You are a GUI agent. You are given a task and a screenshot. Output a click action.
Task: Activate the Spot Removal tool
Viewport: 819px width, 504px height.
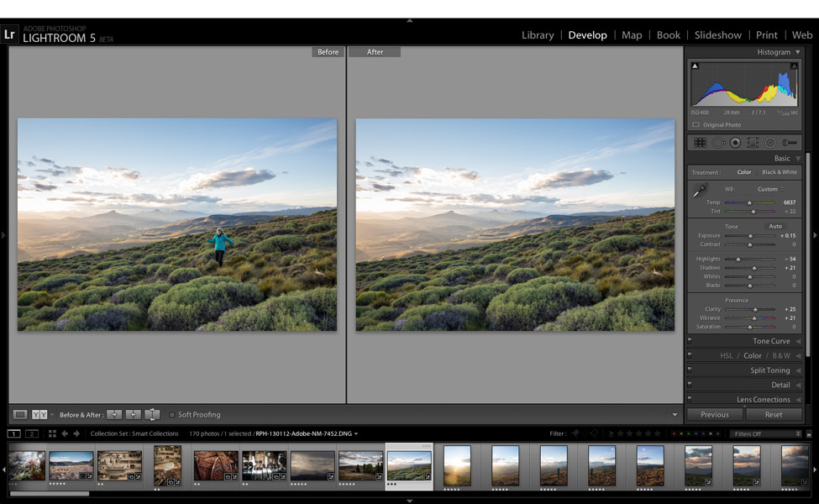tap(718, 143)
